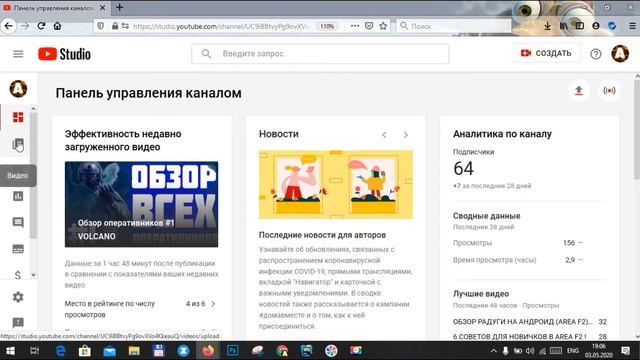Viewport: 640px width, 360px height.
Task: Open the Firefox application menu
Action: (632, 26)
